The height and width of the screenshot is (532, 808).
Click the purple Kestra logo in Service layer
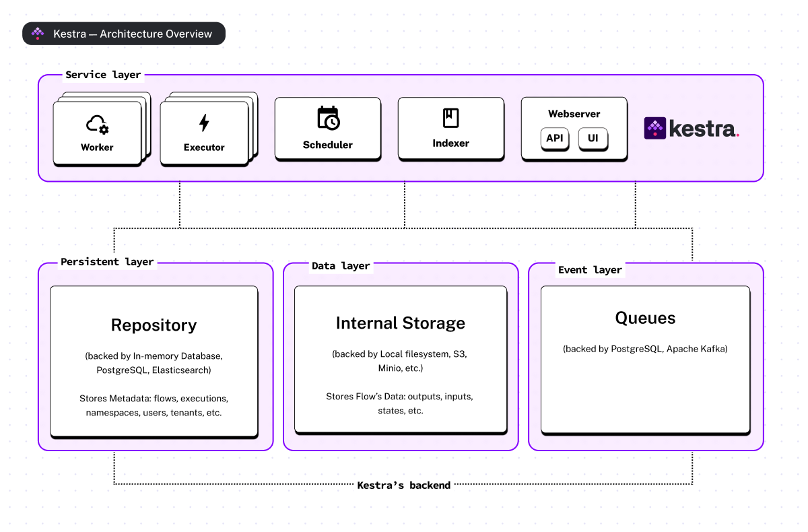pos(654,128)
